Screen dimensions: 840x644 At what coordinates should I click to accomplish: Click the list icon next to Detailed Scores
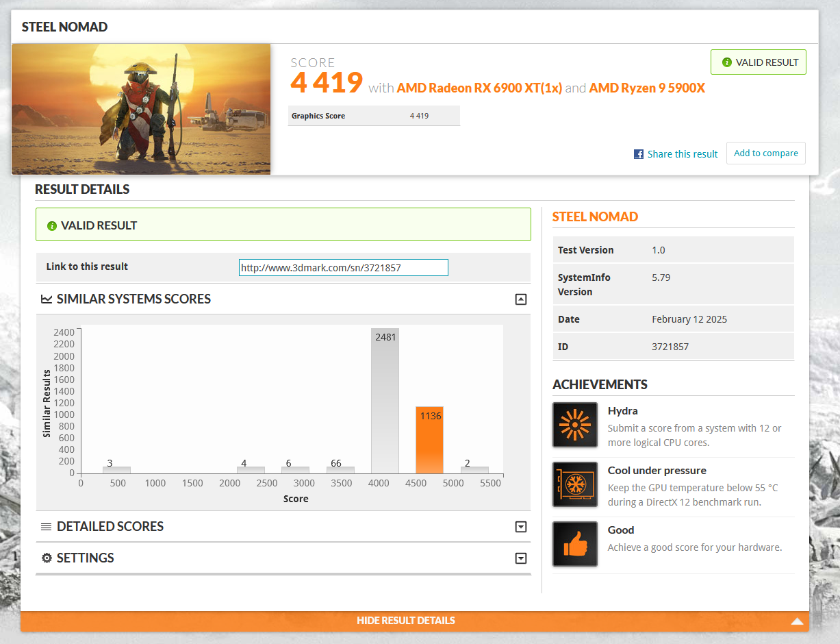tap(47, 527)
